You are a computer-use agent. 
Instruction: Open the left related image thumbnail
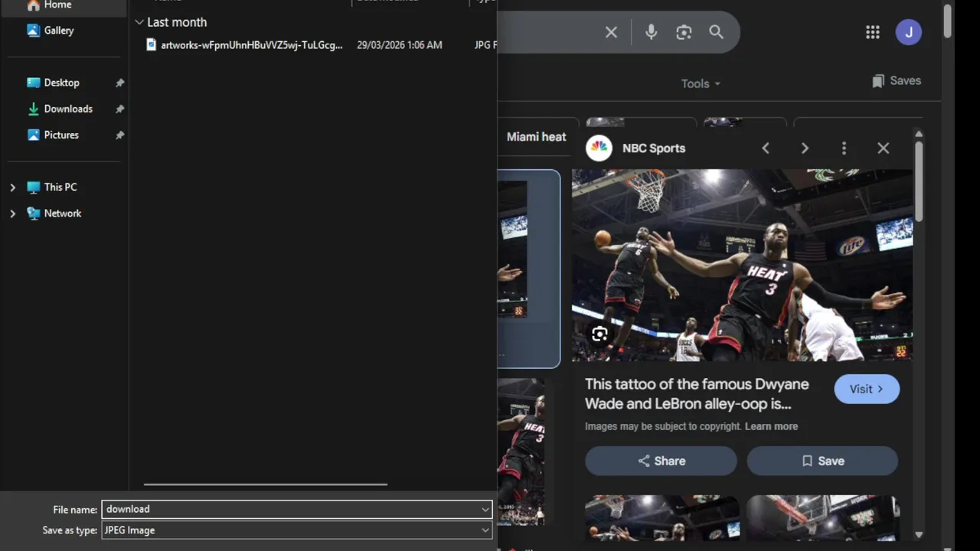662,518
